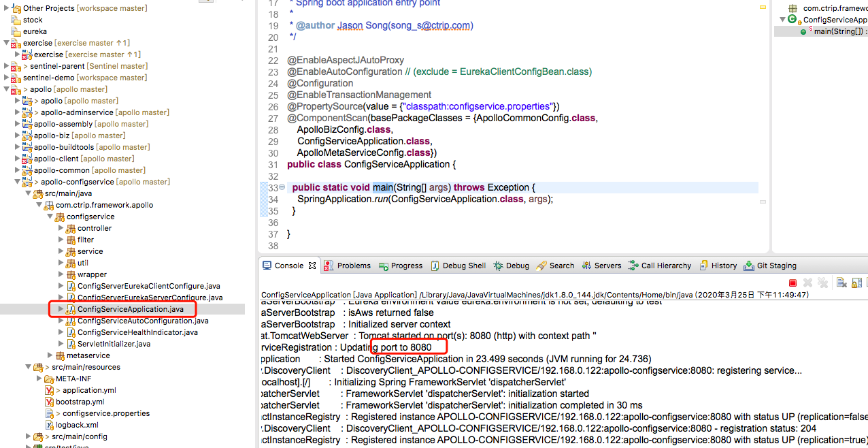Viewport: 868px width, 448px height.
Task: Select com.ctrip.framework package entry in Outline
Action: tap(835, 8)
